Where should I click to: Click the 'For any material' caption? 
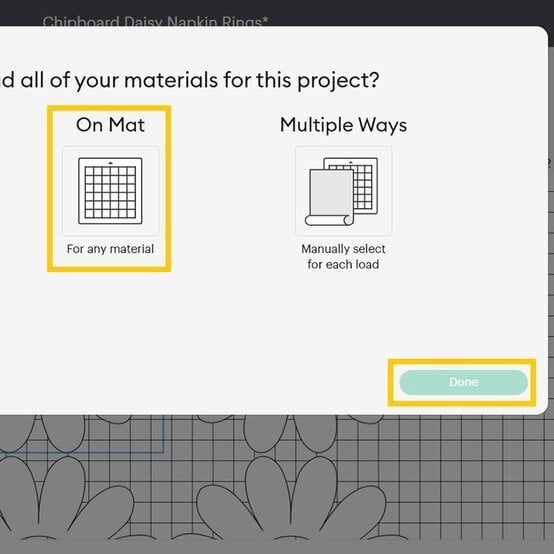coord(110,249)
